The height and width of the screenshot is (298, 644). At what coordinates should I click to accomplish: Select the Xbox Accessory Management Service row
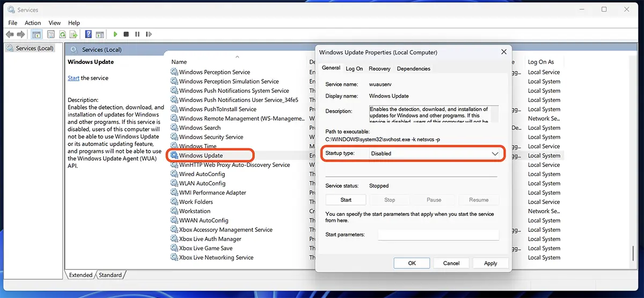coord(226,230)
